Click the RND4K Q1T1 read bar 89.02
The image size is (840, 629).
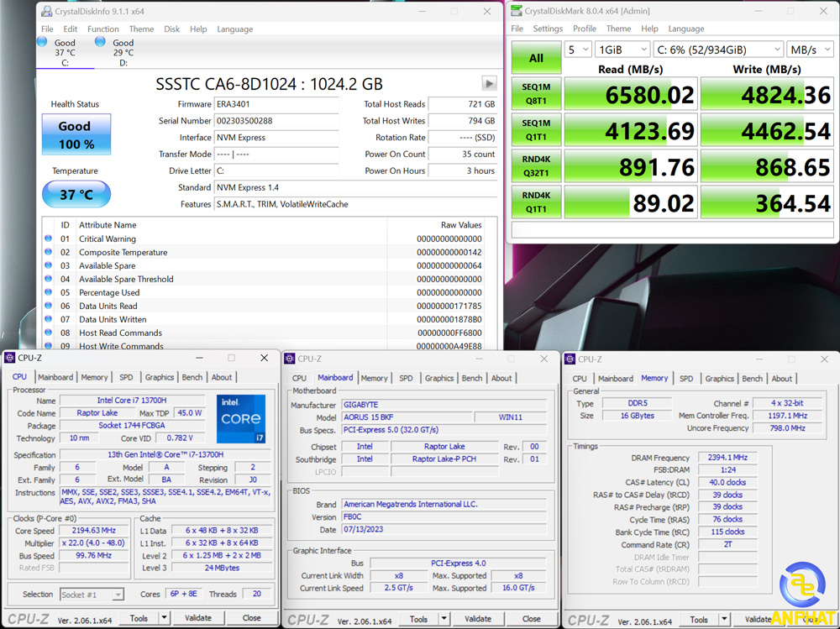(631, 202)
